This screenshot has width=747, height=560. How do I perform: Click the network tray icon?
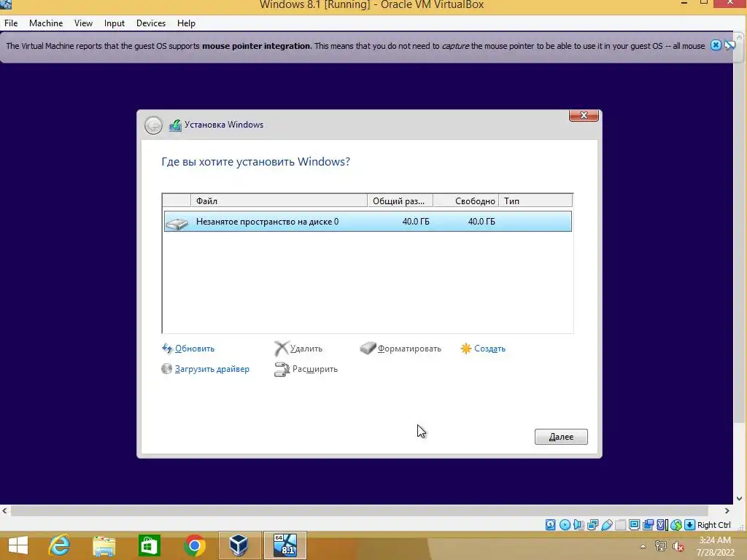click(x=661, y=545)
